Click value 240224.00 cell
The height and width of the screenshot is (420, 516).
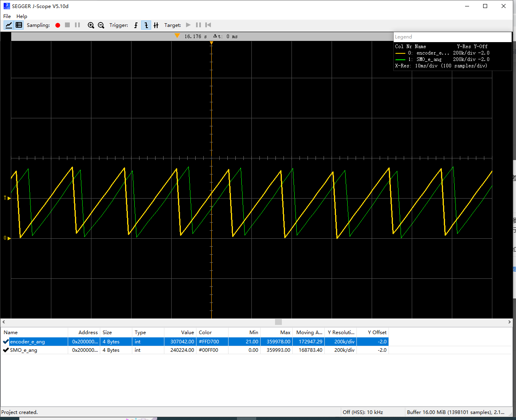(x=180, y=350)
